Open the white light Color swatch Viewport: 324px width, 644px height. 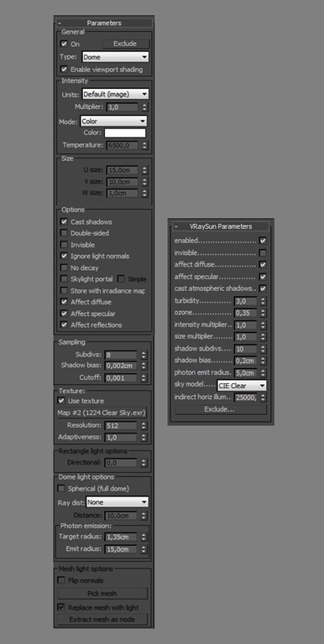coord(125,133)
